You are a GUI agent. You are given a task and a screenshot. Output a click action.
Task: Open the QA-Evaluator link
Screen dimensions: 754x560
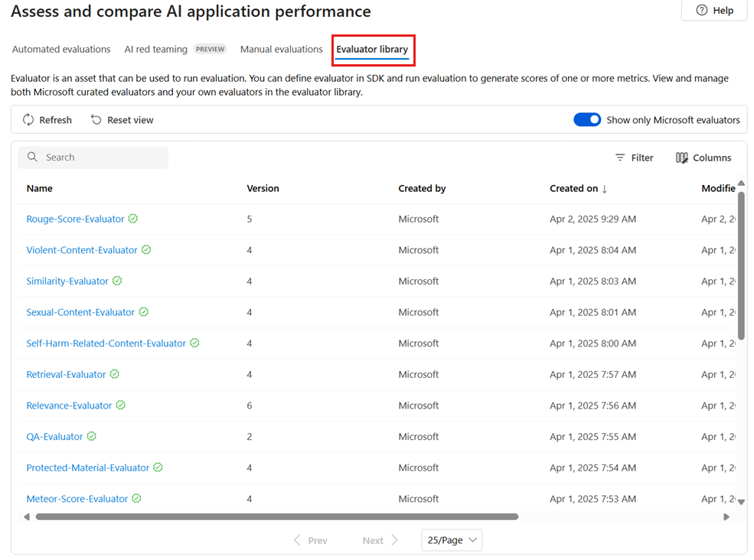(x=54, y=437)
